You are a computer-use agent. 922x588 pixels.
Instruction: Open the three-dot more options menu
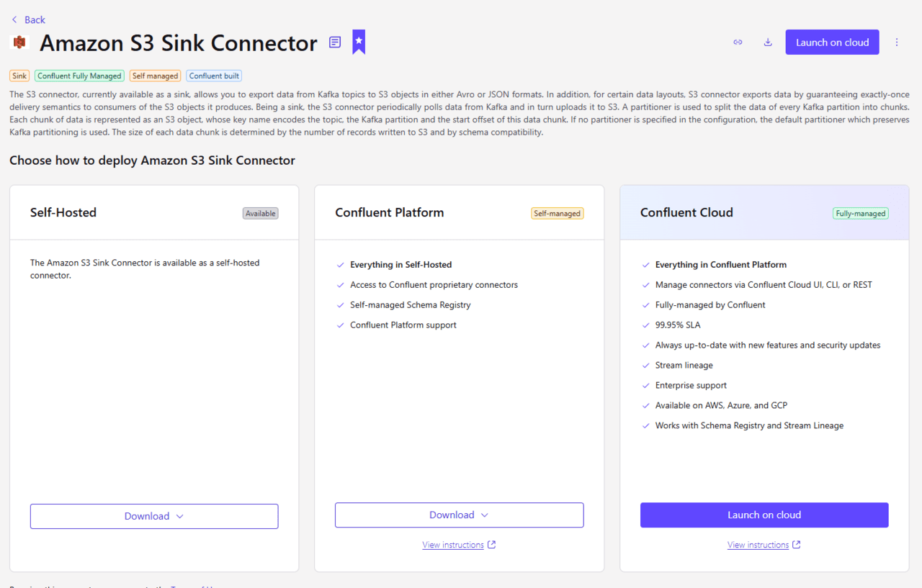click(897, 42)
